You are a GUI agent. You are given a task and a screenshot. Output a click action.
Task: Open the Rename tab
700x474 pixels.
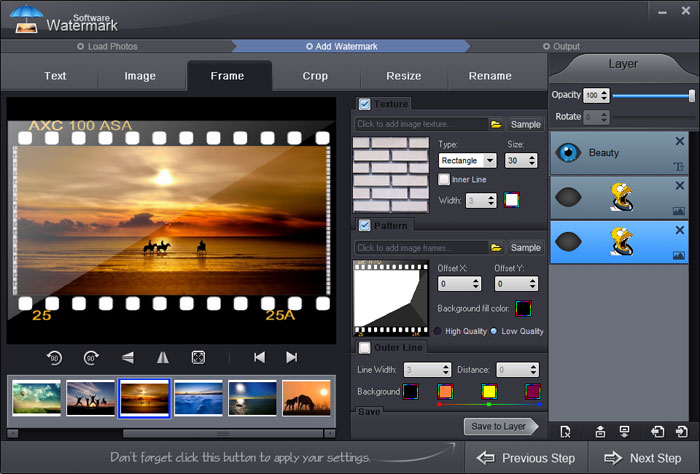tap(490, 76)
